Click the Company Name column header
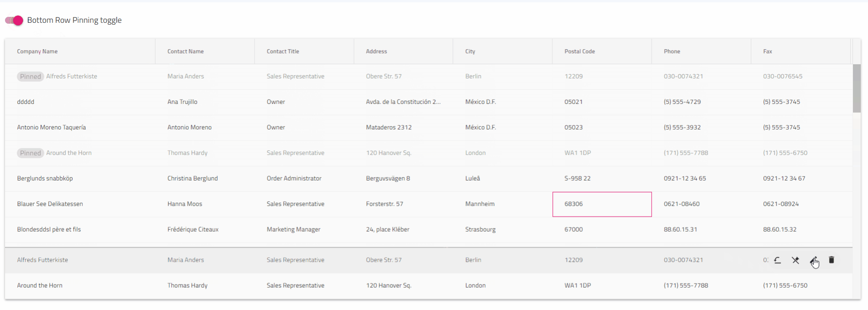The height and width of the screenshot is (310, 868). (37, 52)
